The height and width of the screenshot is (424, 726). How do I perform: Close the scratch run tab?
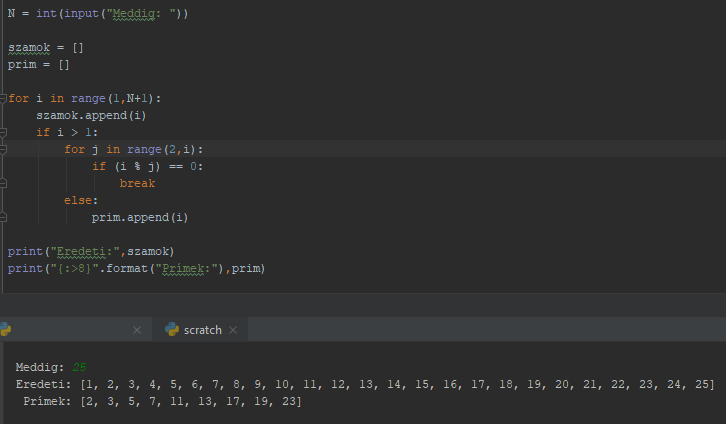pyautogui.click(x=233, y=330)
